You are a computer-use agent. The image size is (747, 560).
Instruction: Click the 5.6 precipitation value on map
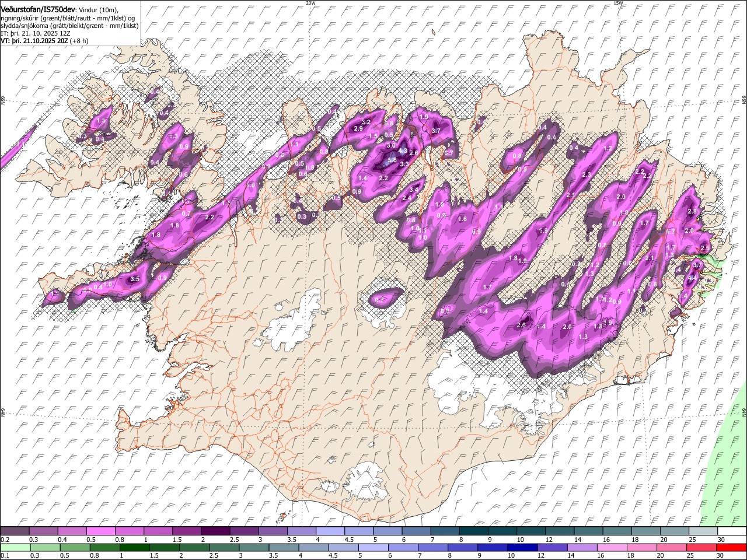point(392,160)
